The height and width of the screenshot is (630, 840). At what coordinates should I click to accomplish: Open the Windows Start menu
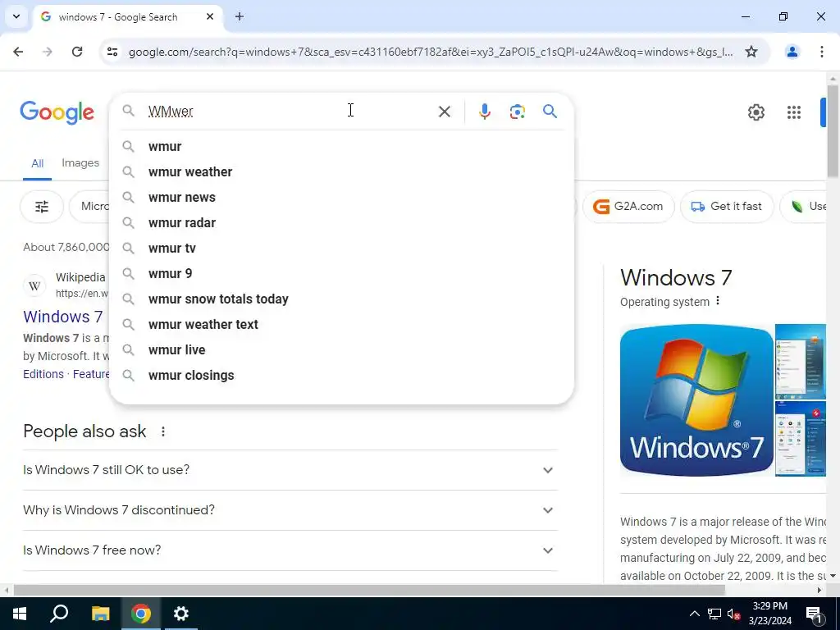20,614
